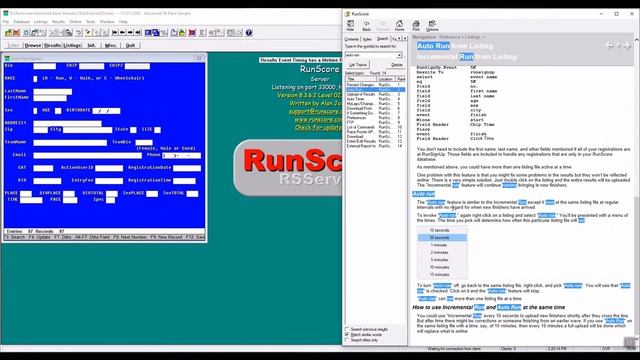The height and width of the screenshot is (360, 640).
Task: Click the Browse button
Action: (33, 45)
